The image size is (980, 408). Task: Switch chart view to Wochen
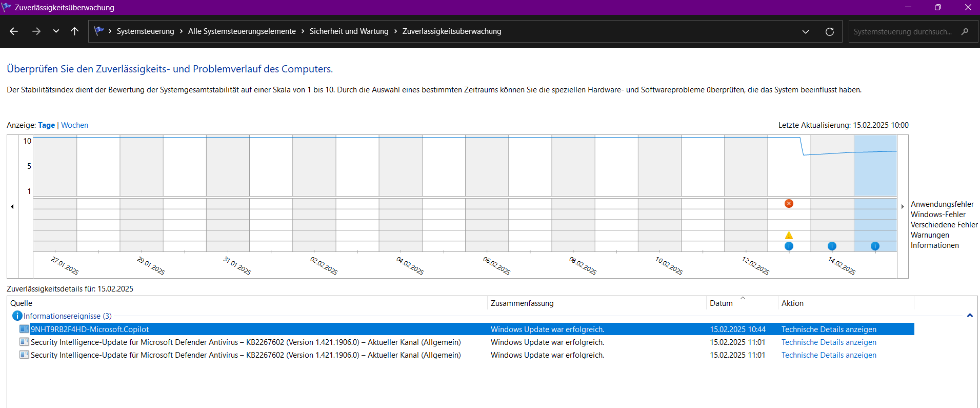click(x=74, y=125)
